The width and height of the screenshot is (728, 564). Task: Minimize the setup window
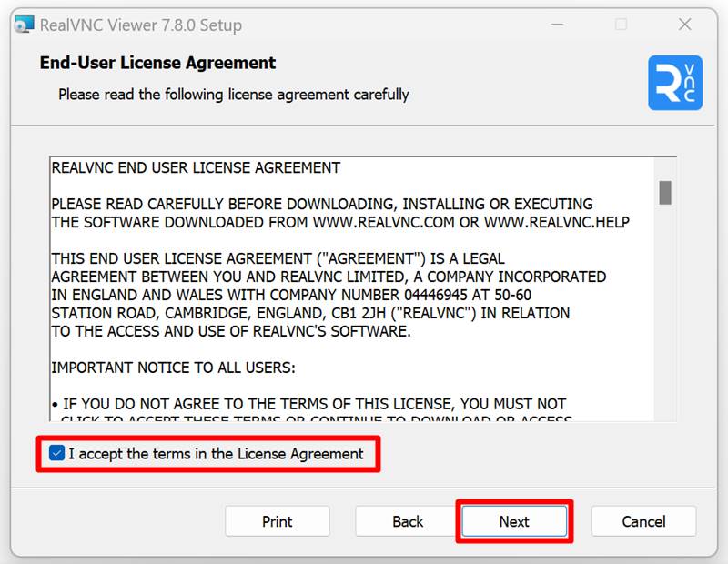[x=557, y=25]
